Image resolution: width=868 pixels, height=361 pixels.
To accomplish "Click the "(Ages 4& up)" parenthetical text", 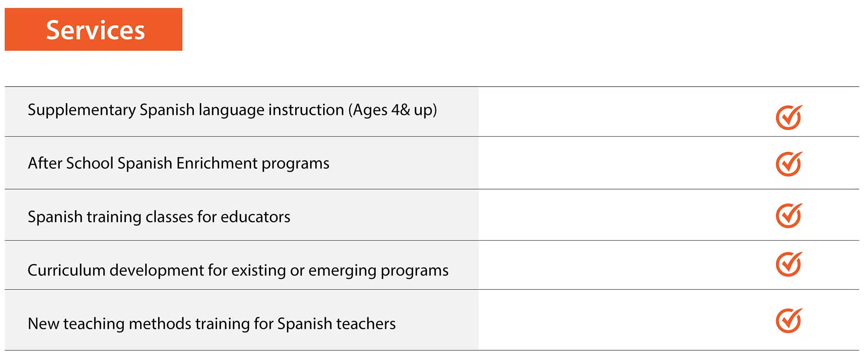I will point(392,110).
